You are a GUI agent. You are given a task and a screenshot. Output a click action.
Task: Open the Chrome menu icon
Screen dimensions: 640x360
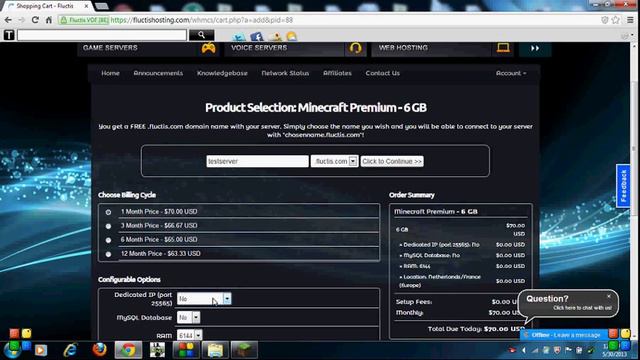click(631, 20)
